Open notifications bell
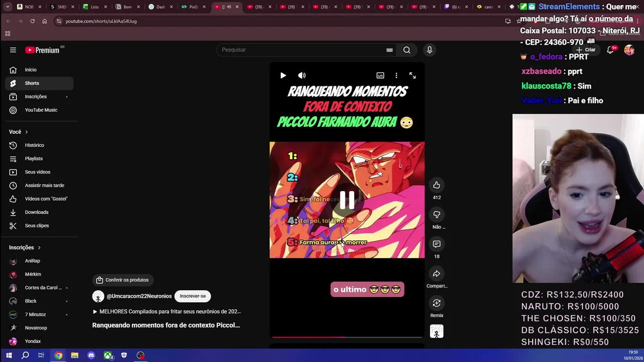Image resolution: width=644 pixels, height=362 pixels. [610, 50]
